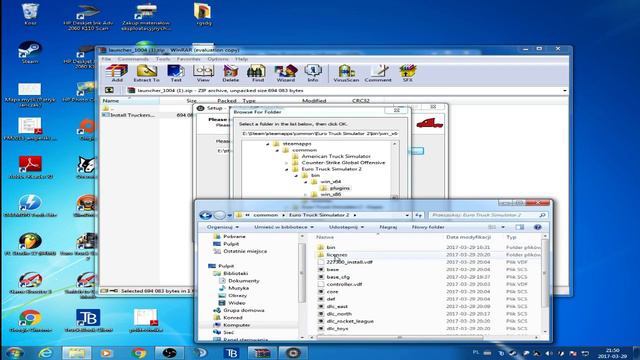Open the WinRAR archive path dropdown

(565, 91)
